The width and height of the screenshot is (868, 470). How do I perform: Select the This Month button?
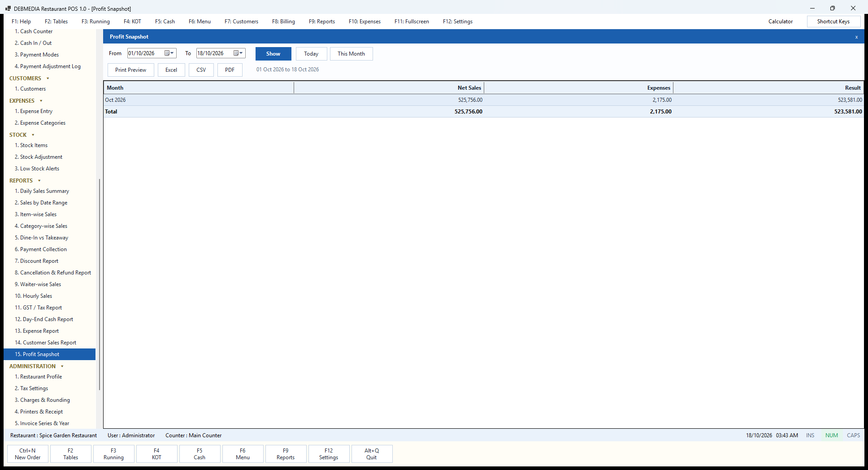click(x=351, y=54)
